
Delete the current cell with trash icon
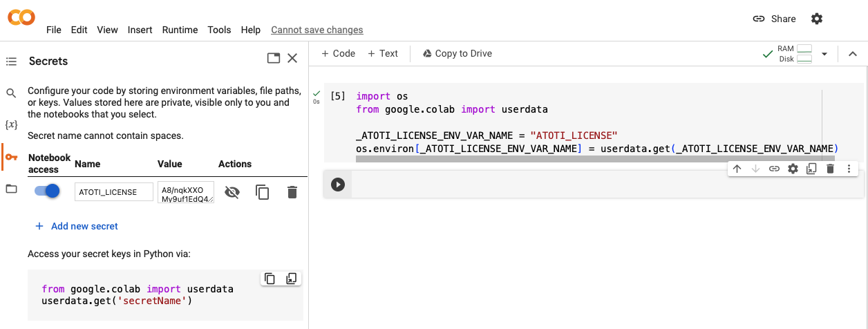(x=830, y=169)
